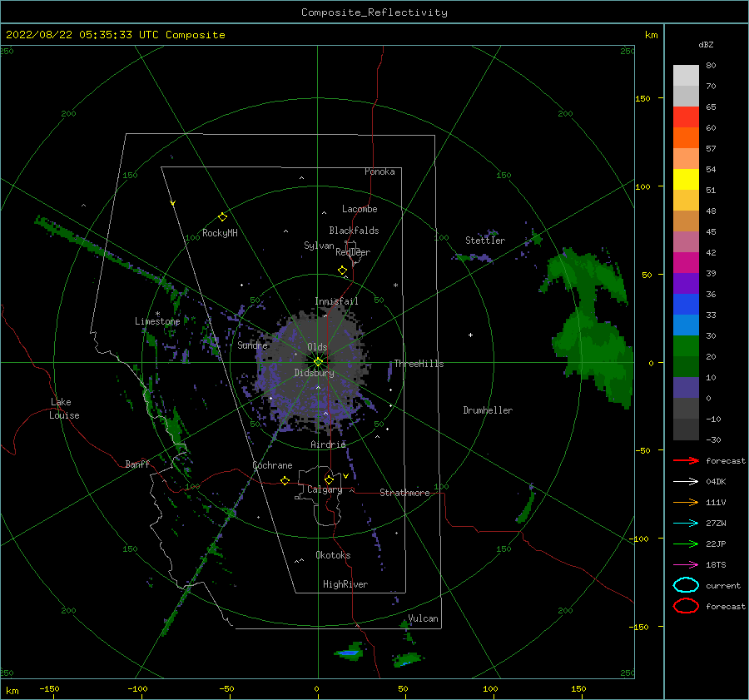Click the green echo south of Vulcan
The height and width of the screenshot is (700, 749).
408,660
